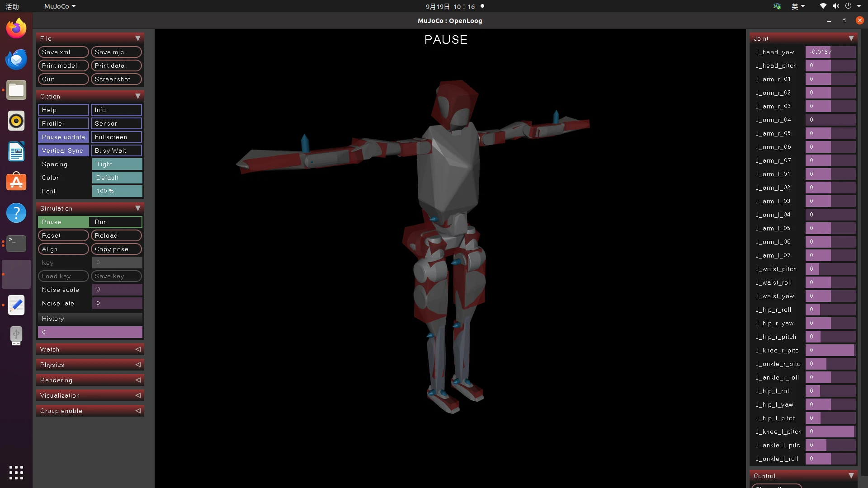Open Rhythmbox music player icon
Screen dimensions: 868x488
click(16, 121)
